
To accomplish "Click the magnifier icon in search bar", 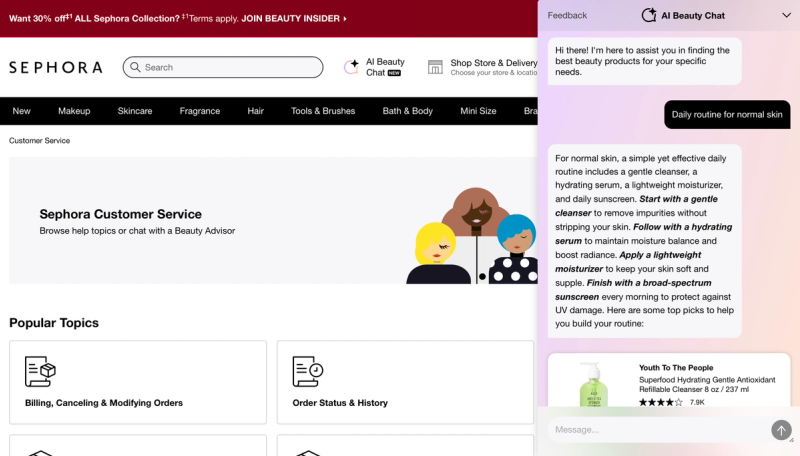I will point(135,67).
